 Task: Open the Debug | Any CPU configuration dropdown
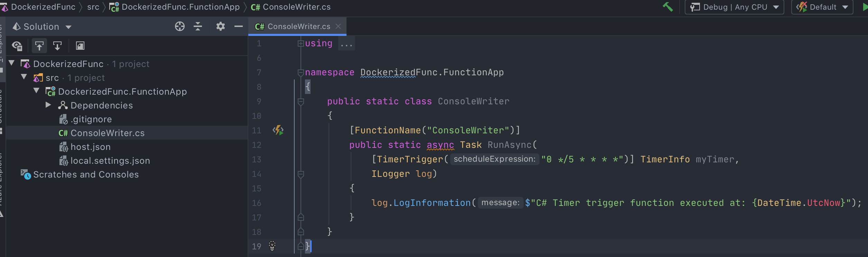(734, 7)
